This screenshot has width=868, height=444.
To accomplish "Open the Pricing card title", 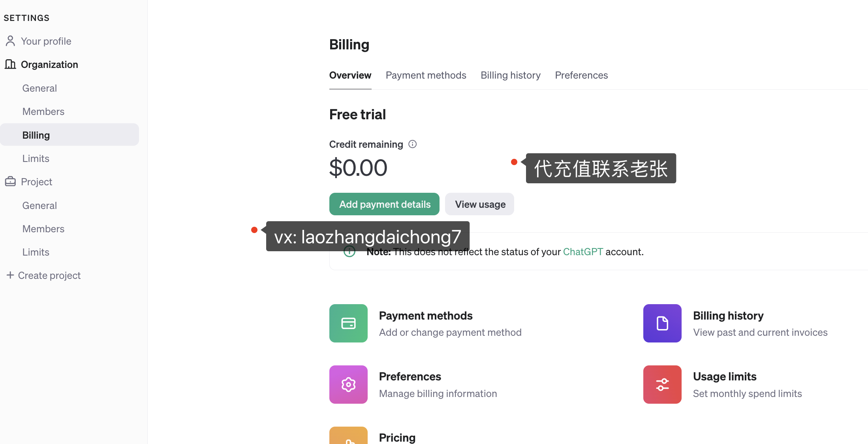I will click(x=397, y=437).
